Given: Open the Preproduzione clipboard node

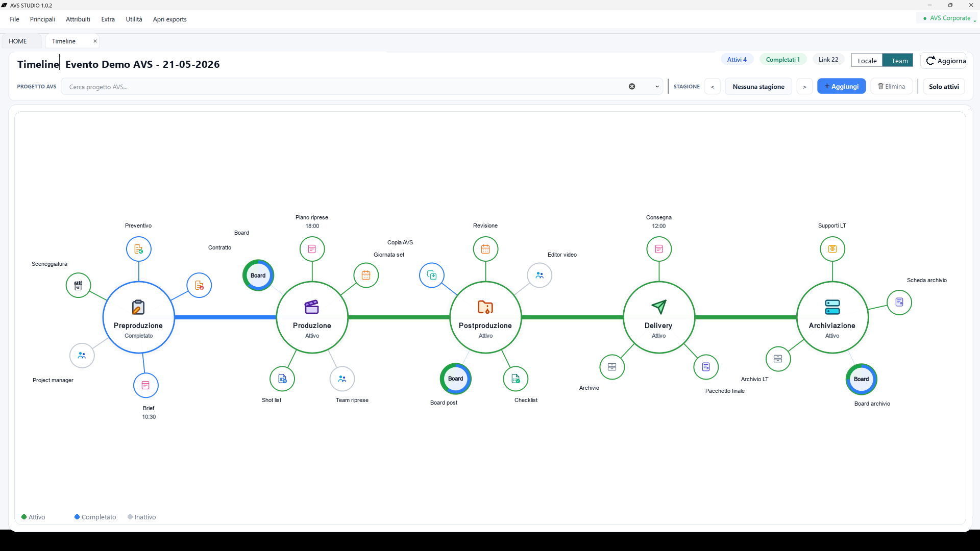Looking at the screenshot, I should (x=138, y=317).
